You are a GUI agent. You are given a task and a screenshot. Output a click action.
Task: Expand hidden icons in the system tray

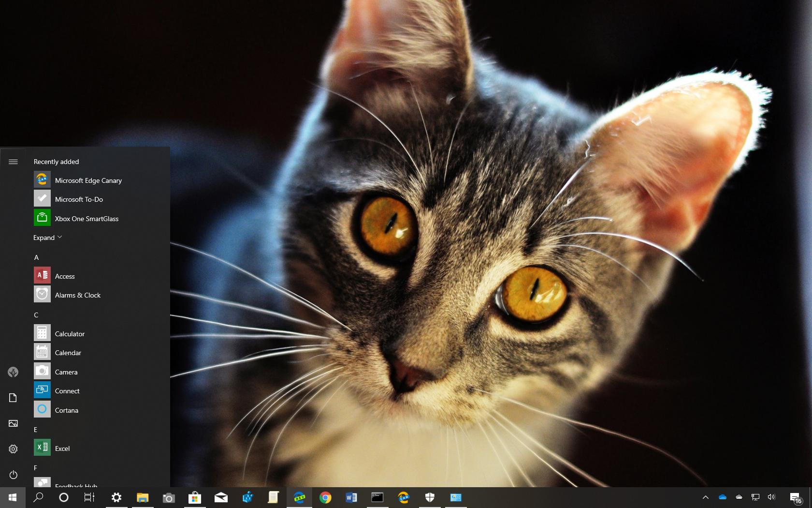coord(706,497)
